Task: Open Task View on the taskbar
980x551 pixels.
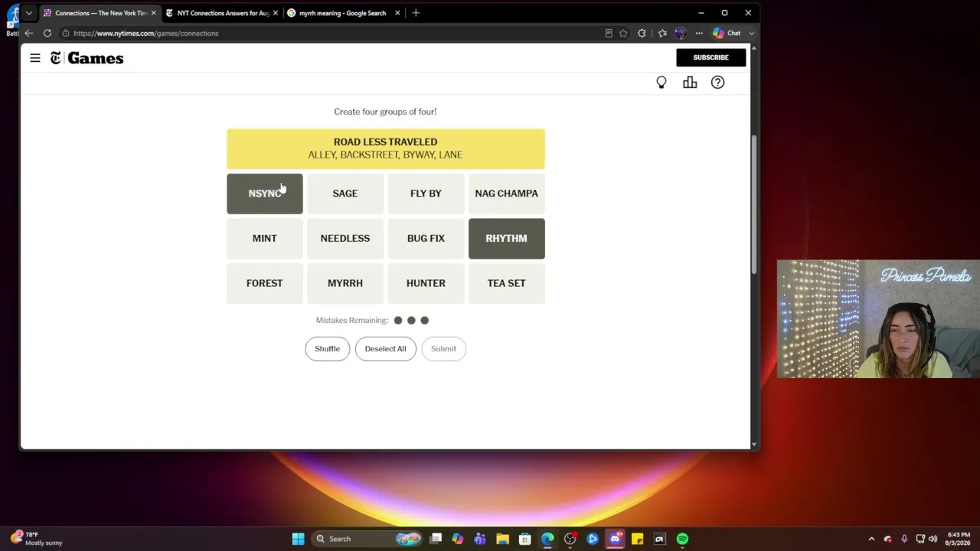Action: (x=436, y=539)
